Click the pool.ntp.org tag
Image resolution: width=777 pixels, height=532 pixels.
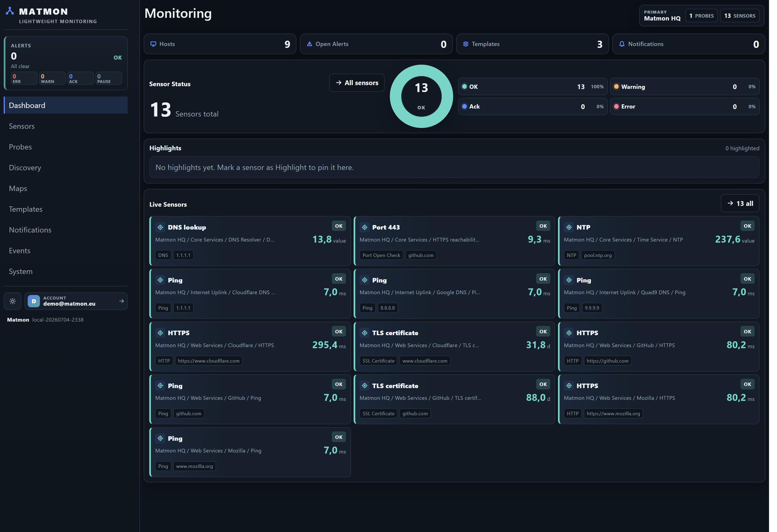[x=598, y=255]
